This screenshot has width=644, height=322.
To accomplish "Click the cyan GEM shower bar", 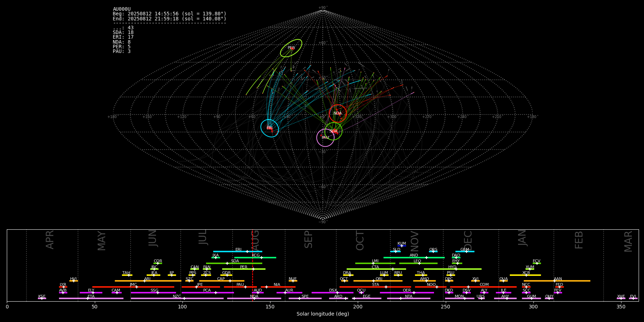I will [465, 252].
